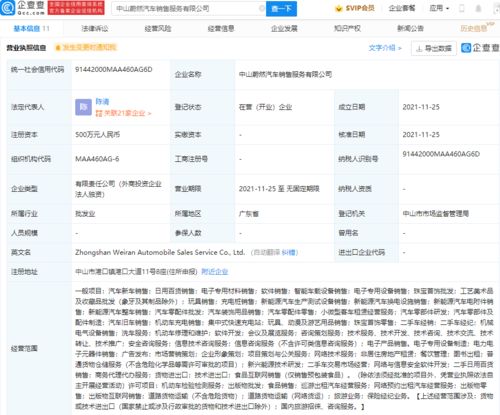Screen dimensions: 500x415
Task: Click the SVIP会员 crown icon
Action: [x=339, y=9]
